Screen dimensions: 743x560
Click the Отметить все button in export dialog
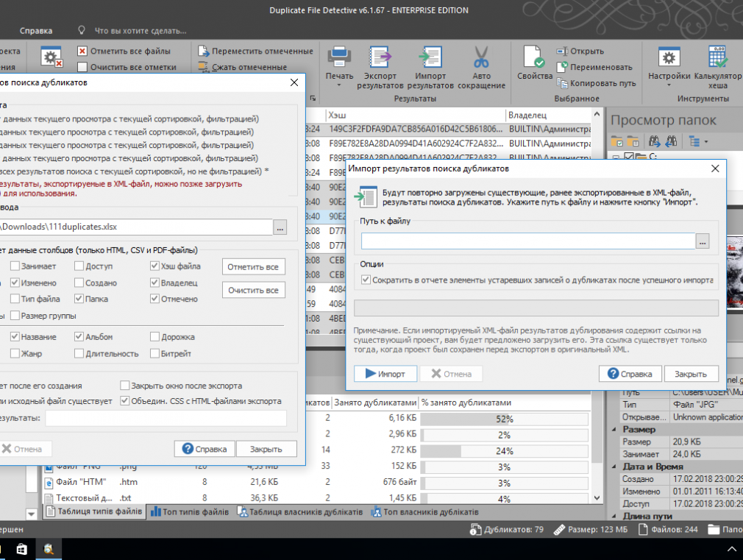(x=254, y=267)
